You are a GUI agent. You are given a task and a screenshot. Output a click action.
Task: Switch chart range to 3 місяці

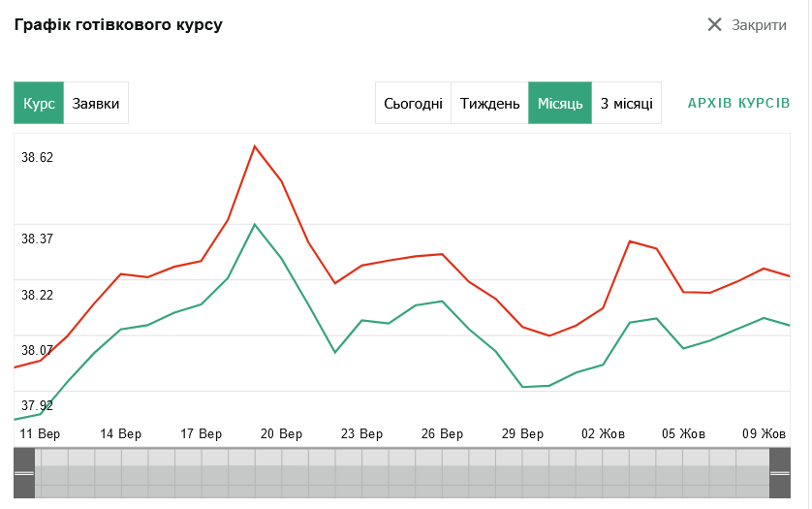tap(626, 103)
